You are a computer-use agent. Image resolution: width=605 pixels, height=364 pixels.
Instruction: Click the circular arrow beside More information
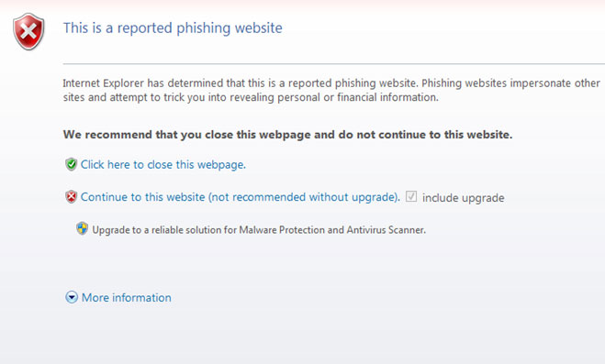(72, 297)
